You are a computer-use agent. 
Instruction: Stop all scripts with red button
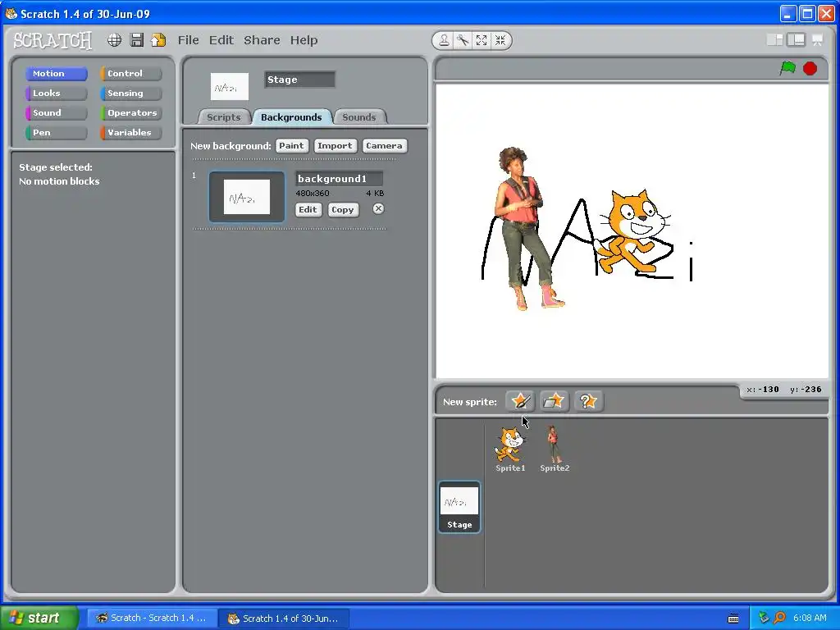[x=810, y=69]
